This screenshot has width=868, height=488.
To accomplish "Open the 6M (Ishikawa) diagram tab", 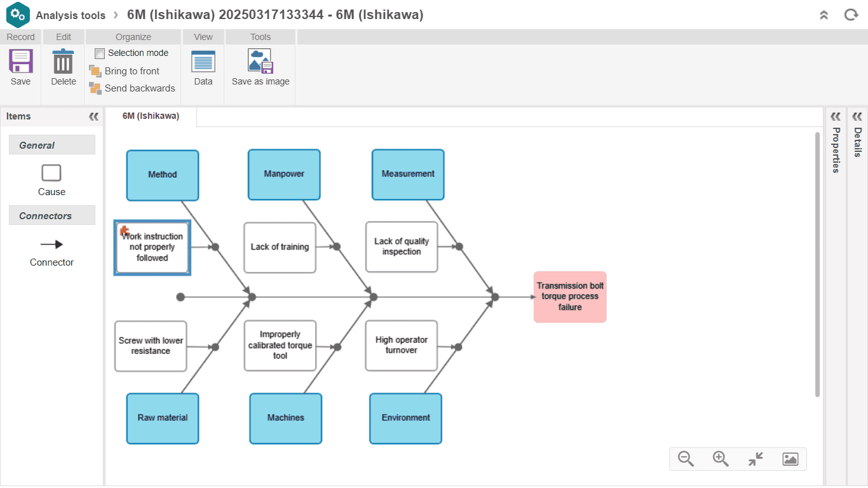I will click(x=151, y=116).
